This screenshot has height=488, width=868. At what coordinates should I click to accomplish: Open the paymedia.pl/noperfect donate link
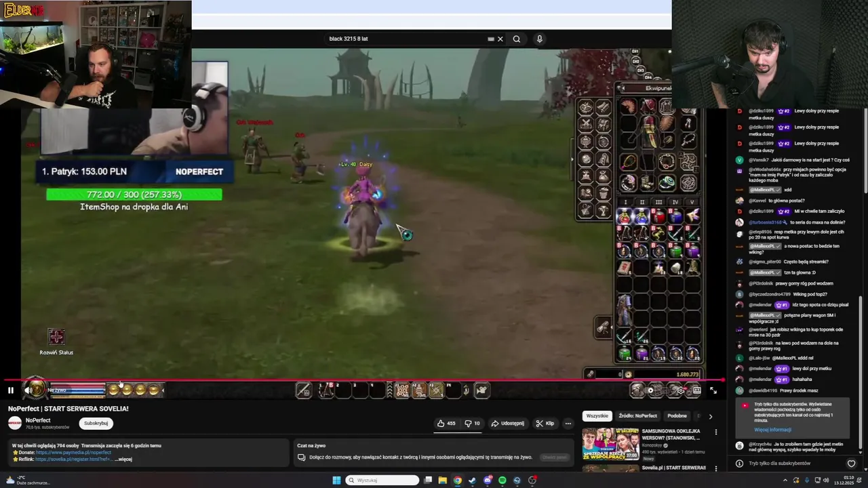pos(73,452)
